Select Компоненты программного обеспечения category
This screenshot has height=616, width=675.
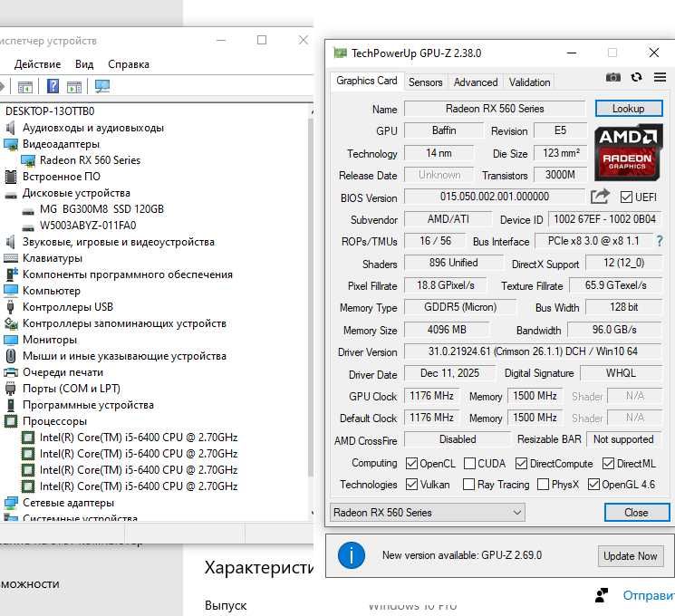(x=128, y=274)
